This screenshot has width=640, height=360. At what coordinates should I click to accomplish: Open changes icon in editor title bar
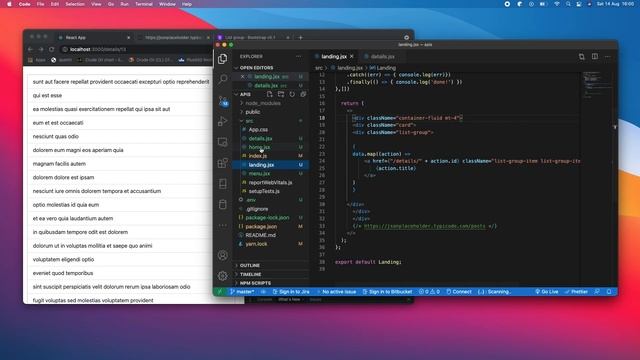582,56
